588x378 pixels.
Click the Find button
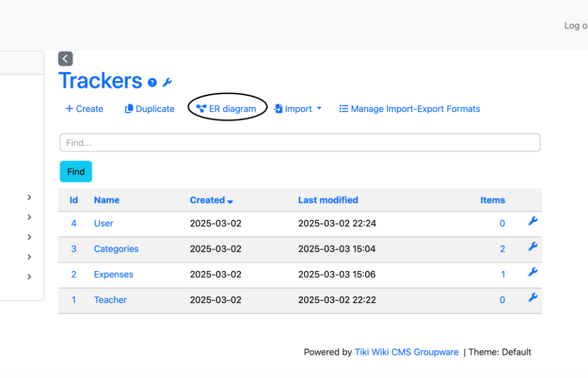(x=76, y=172)
